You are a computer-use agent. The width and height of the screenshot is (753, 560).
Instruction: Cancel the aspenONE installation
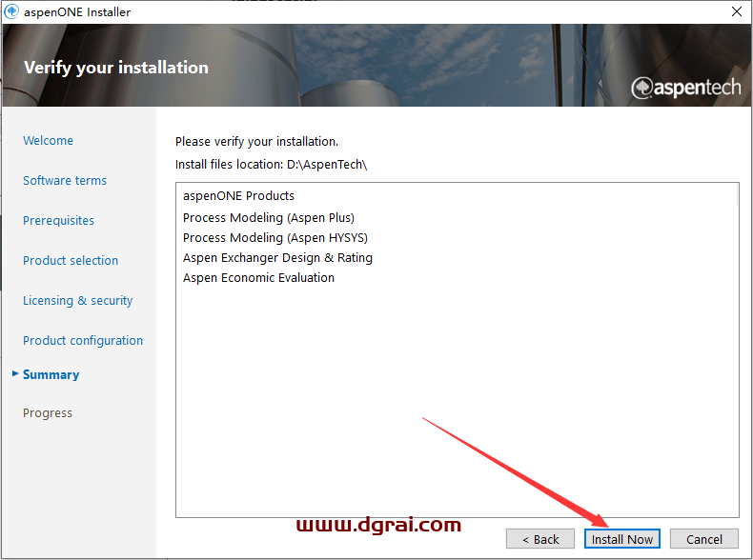(704, 539)
